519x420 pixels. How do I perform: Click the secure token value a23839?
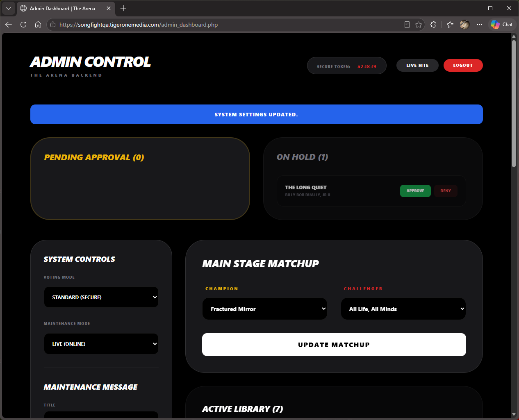click(x=367, y=66)
